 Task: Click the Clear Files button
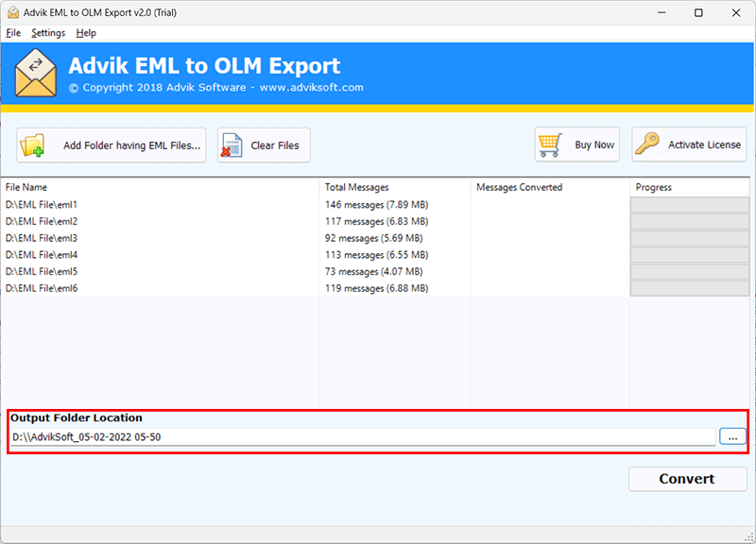point(264,145)
